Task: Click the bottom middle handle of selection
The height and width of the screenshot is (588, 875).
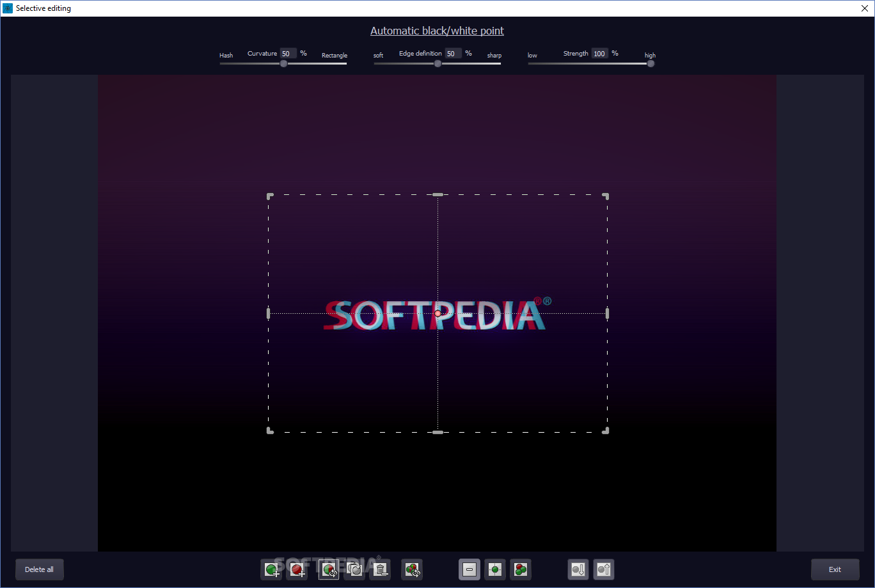Action: 437,433
